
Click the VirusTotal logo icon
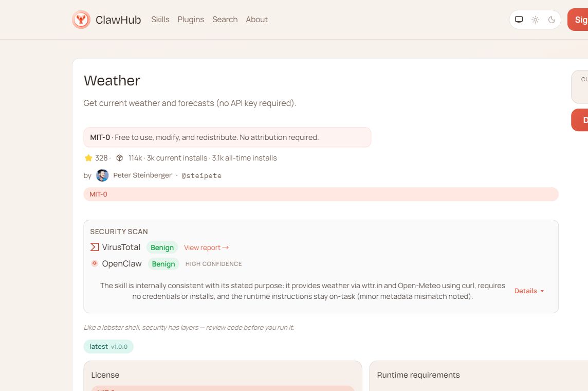(x=95, y=247)
